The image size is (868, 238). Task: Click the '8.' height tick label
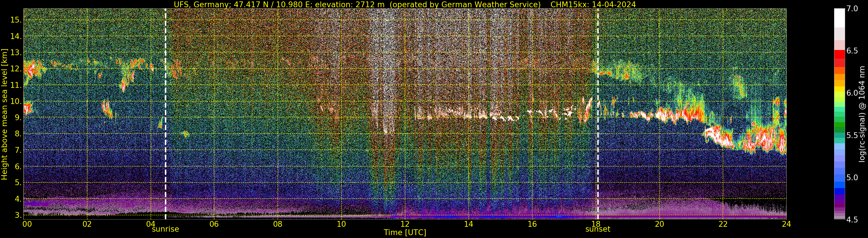(18, 134)
